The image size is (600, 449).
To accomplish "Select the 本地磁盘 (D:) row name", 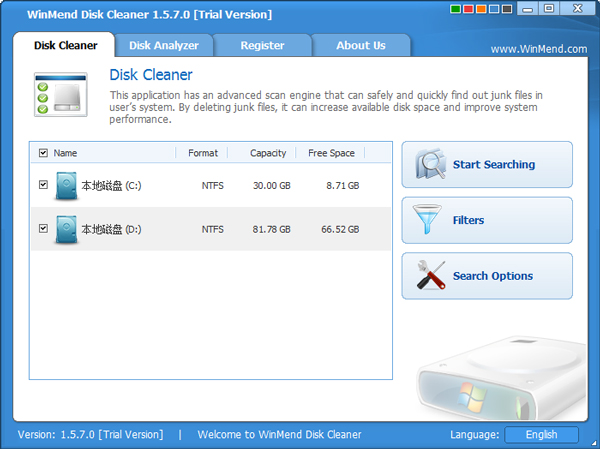I will click(111, 229).
